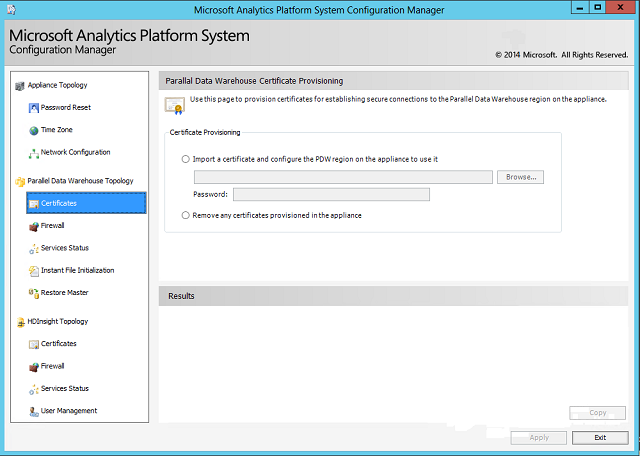Screen dimensions: 640x456
Task: Click the HDInsight Firewall icon
Action: (x=34, y=367)
